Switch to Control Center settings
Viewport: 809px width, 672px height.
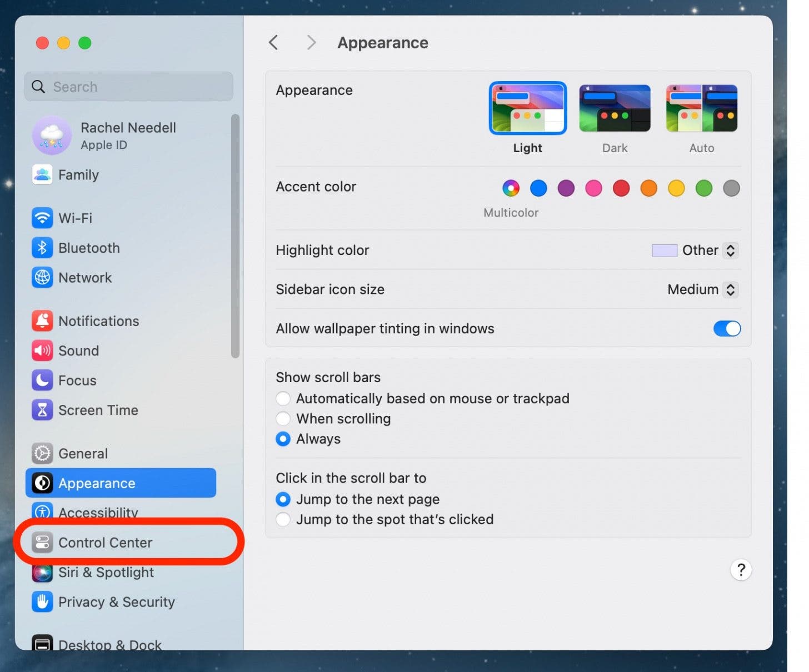click(106, 543)
